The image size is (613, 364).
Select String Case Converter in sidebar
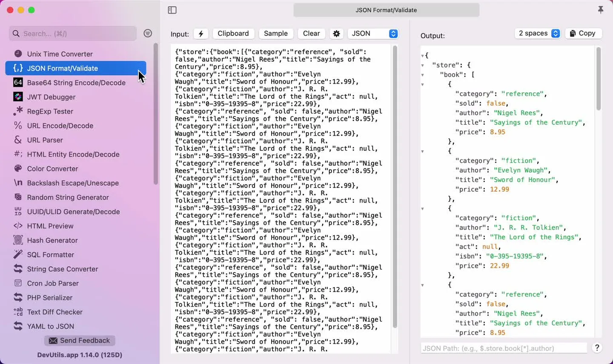tap(76, 269)
